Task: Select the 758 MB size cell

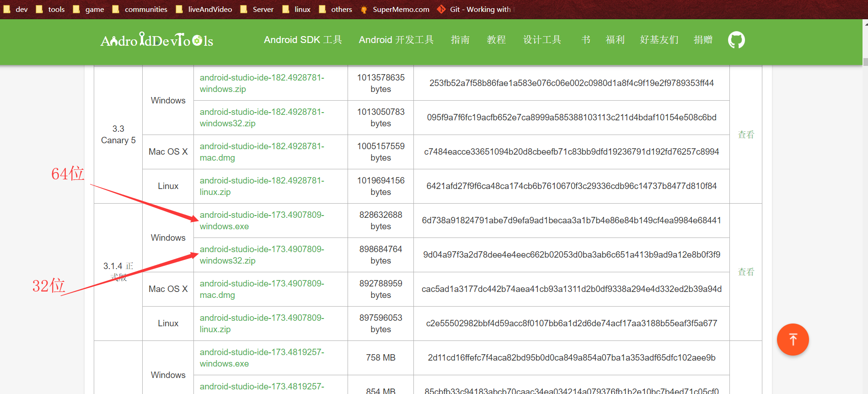Action: [380, 358]
